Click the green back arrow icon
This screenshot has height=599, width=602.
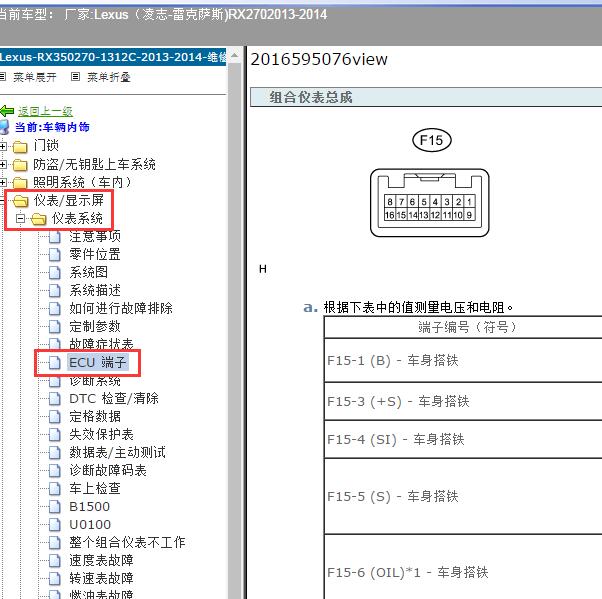pos(7,111)
